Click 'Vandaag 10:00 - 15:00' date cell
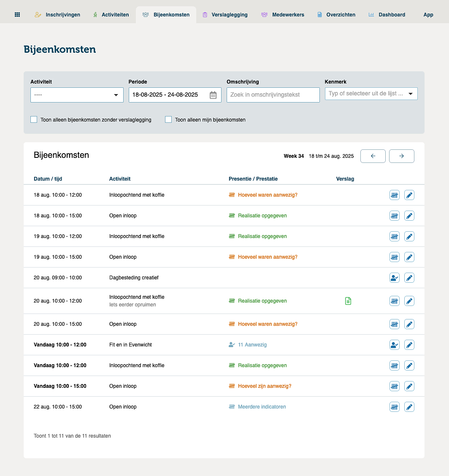This screenshot has height=476, width=449. [x=60, y=386]
